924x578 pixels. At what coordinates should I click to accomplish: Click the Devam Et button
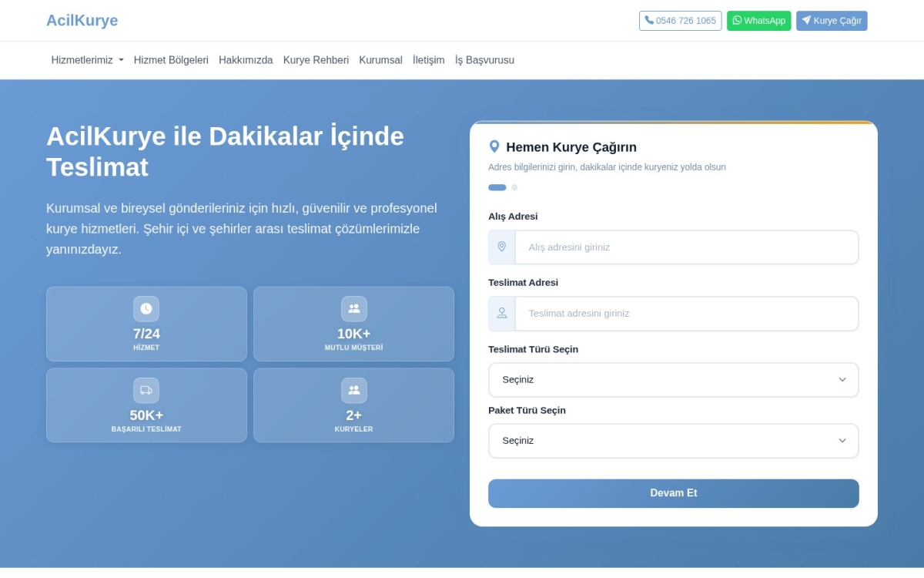coord(674,493)
